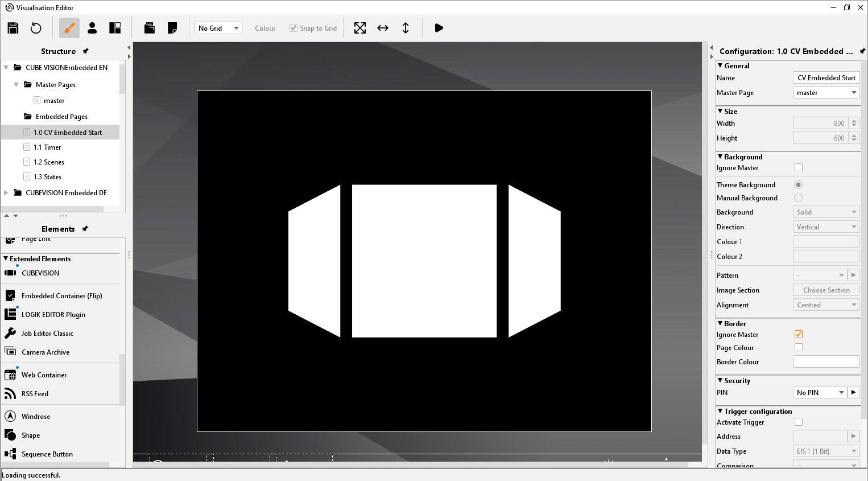Click the Name input field
Viewport: 868px width, 481px height.
826,78
